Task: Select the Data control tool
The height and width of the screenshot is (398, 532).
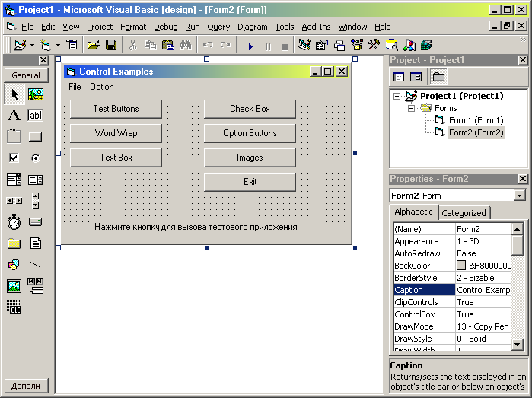Action: click(x=36, y=285)
